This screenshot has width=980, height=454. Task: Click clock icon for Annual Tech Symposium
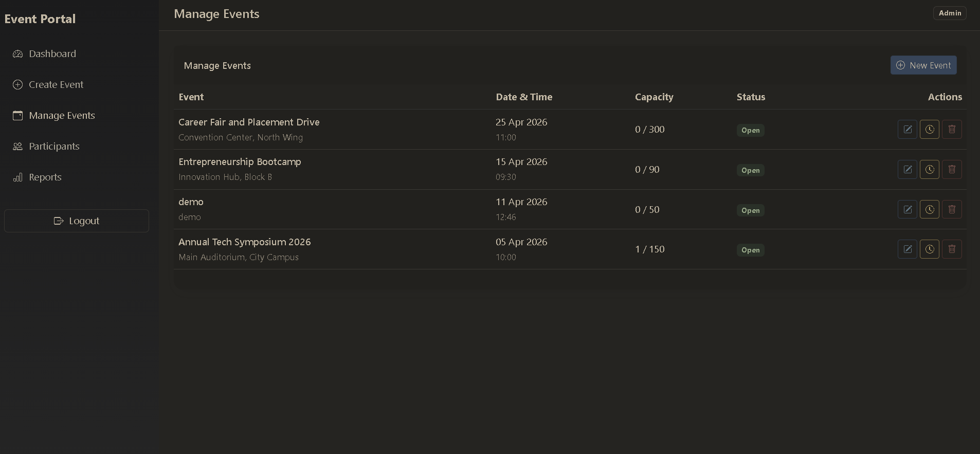(930, 249)
